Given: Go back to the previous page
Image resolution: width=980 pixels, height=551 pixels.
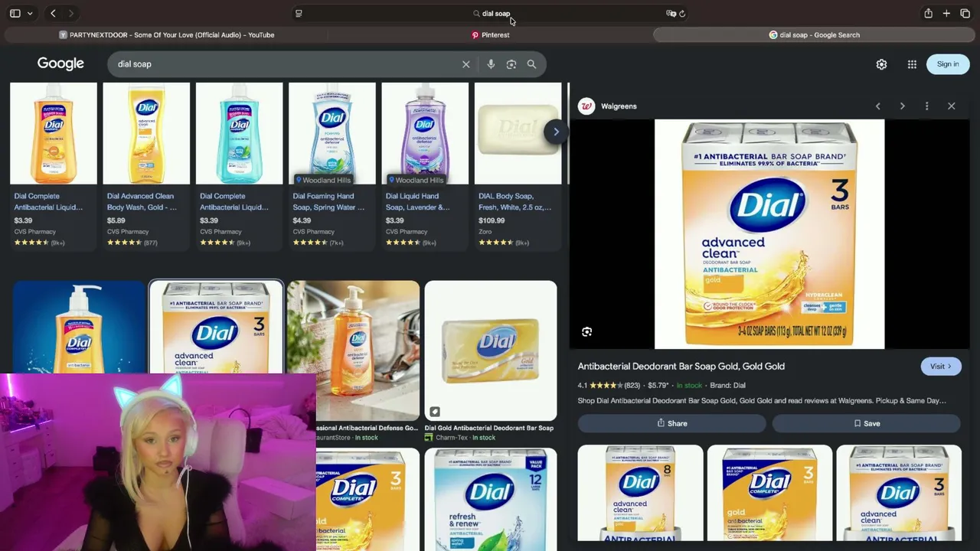Looking at the screenshot, I should pos(53,13).
